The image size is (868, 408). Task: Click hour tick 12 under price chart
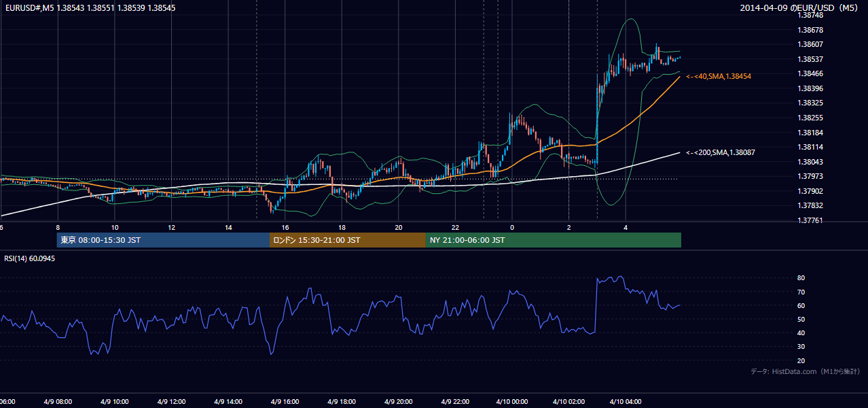(x=171, y=227)
